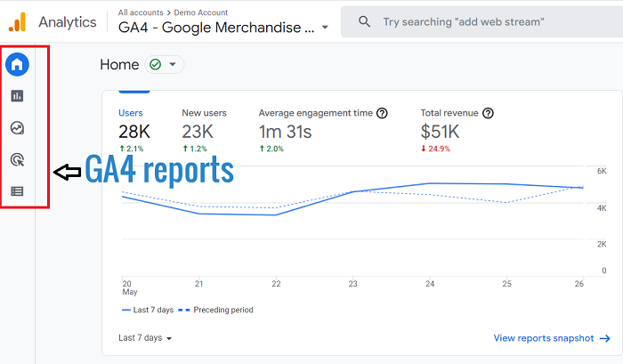Click the Preceding period legend entry

215,310
